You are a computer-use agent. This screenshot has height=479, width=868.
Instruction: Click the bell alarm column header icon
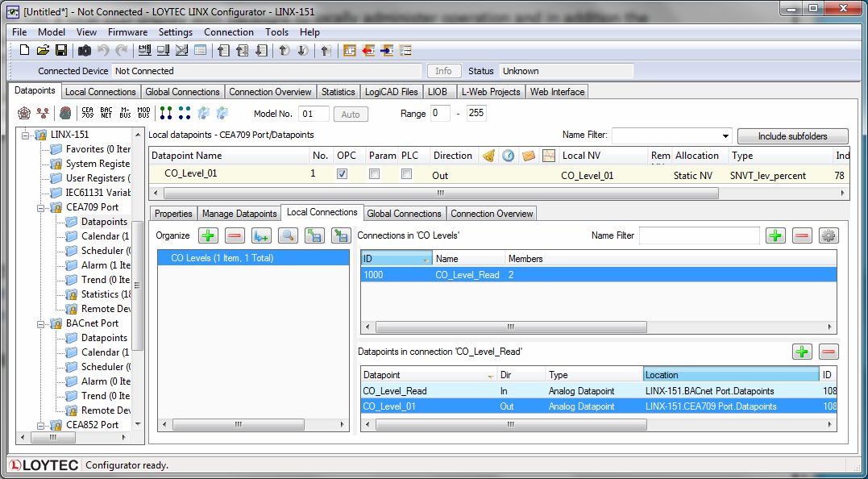pyautogui.click(x=488, y=156)
